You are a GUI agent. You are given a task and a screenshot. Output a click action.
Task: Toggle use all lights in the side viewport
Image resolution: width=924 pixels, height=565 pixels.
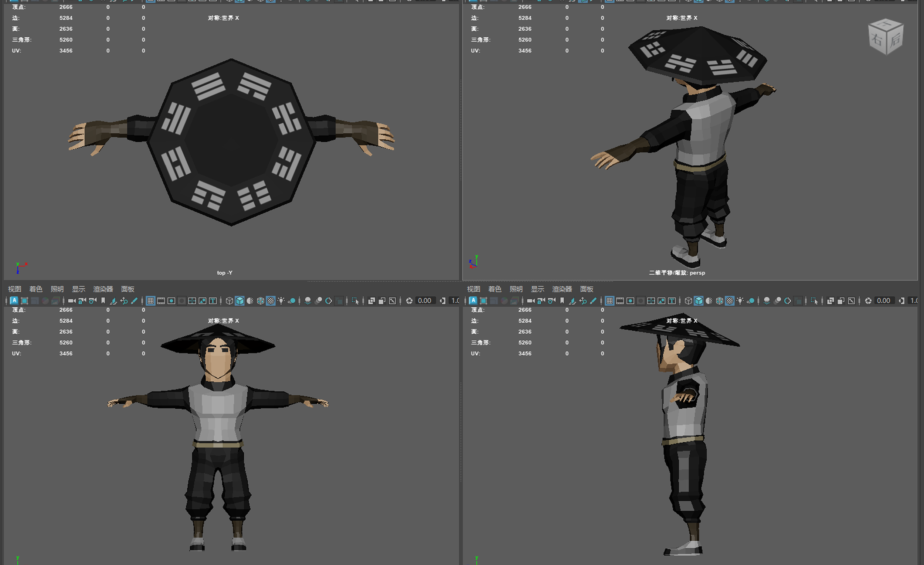click(740, 301)
